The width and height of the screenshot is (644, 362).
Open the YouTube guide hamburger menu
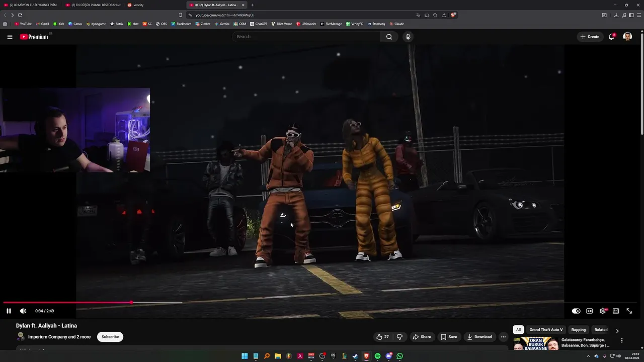[x=10, y=37]
